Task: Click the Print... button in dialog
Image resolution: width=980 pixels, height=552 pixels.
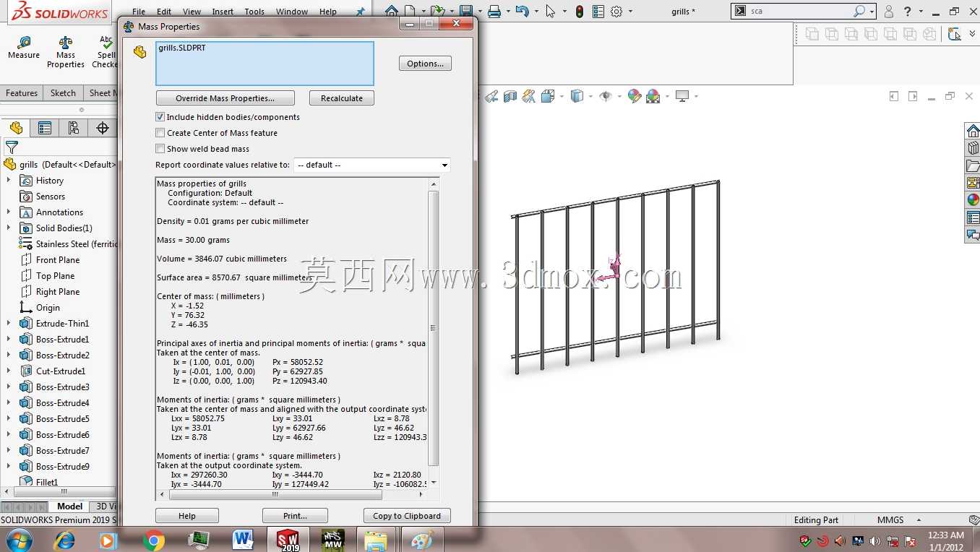Action: click(x=295, y=516)
